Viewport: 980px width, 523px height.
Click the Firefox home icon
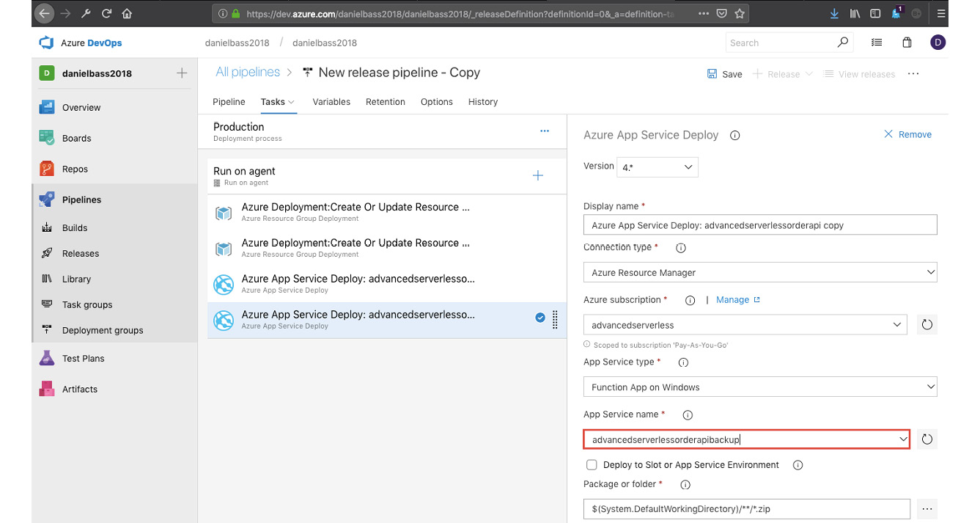pos(128,13)
